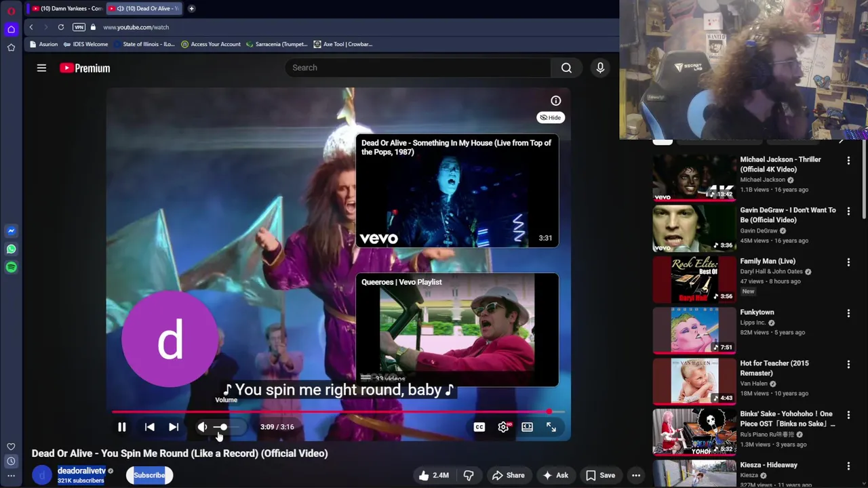Save video to playlist

[x=601, y=475]
